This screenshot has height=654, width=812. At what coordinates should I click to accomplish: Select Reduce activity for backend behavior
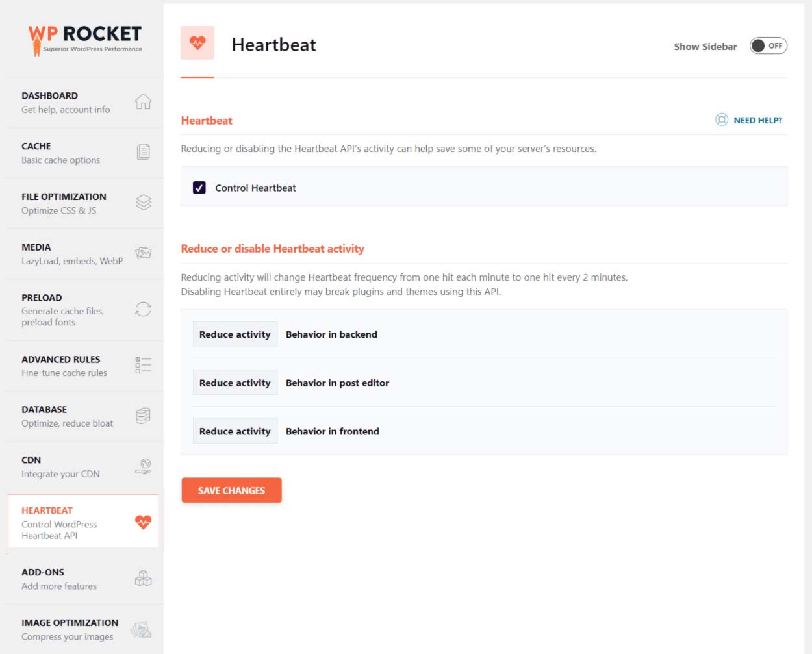click(235, 334)
